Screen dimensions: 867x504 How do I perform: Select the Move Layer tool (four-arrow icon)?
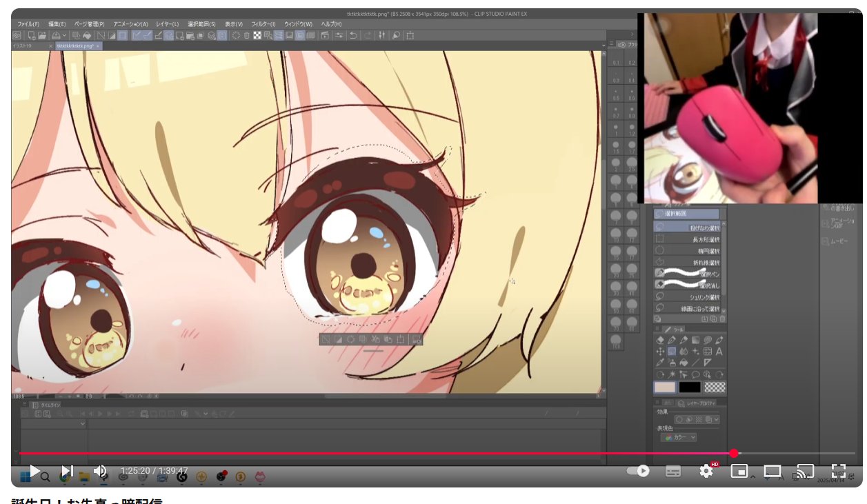point(660,352)
